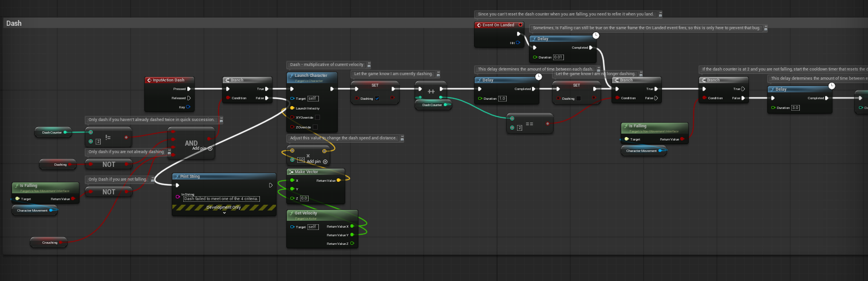Click the Return Value X pin on Get Velocity

coord(352,227)
